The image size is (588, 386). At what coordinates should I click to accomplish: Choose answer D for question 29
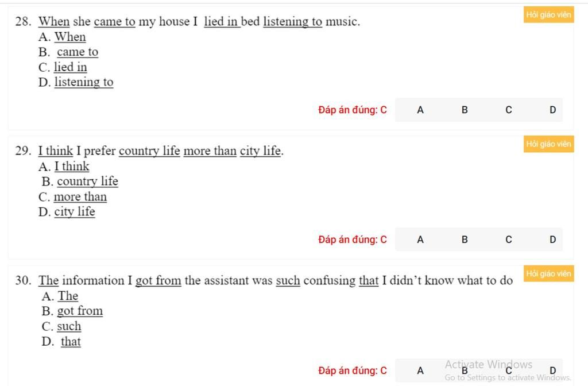tap(552, 240)
